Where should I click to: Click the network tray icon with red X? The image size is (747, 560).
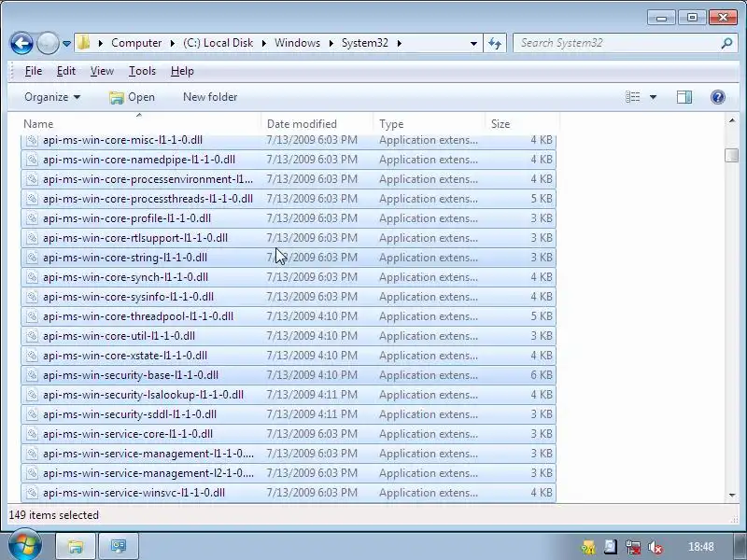pos(633,547)
